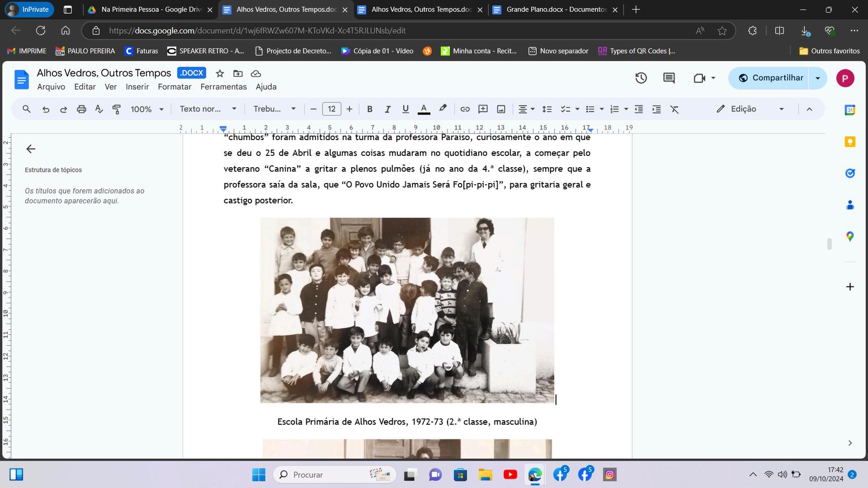This screenshot has height=488, width=868.
Task: Toggle bold formatting
Action: (x=370, y=109)
